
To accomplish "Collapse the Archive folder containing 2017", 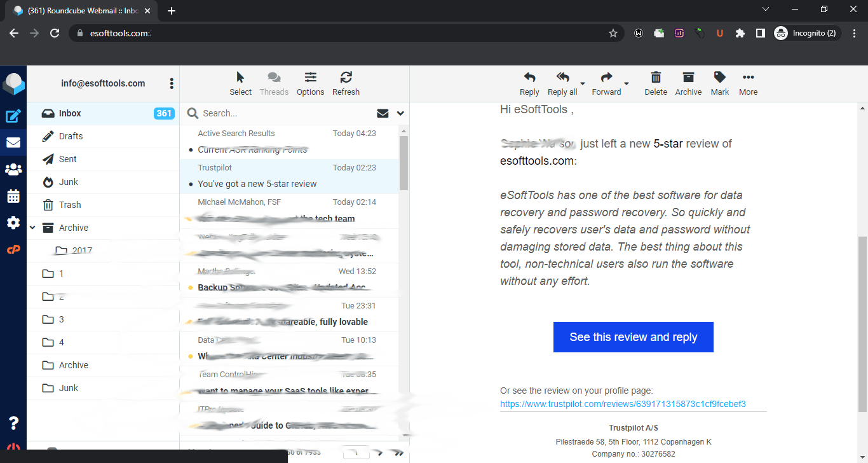I will point(32,228).
